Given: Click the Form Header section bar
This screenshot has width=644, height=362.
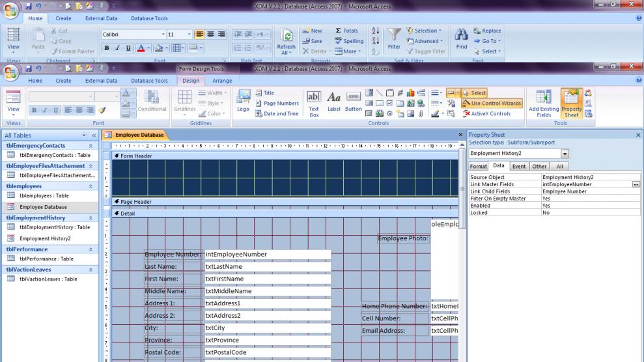Looking at the screenshot, I should pos(285,156).
